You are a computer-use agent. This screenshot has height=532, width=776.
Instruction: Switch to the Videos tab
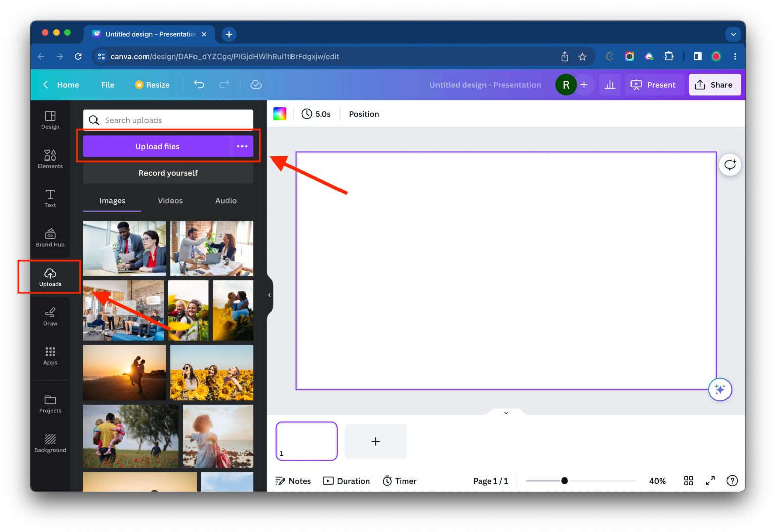pyautogui.click(x=170, y=200)
